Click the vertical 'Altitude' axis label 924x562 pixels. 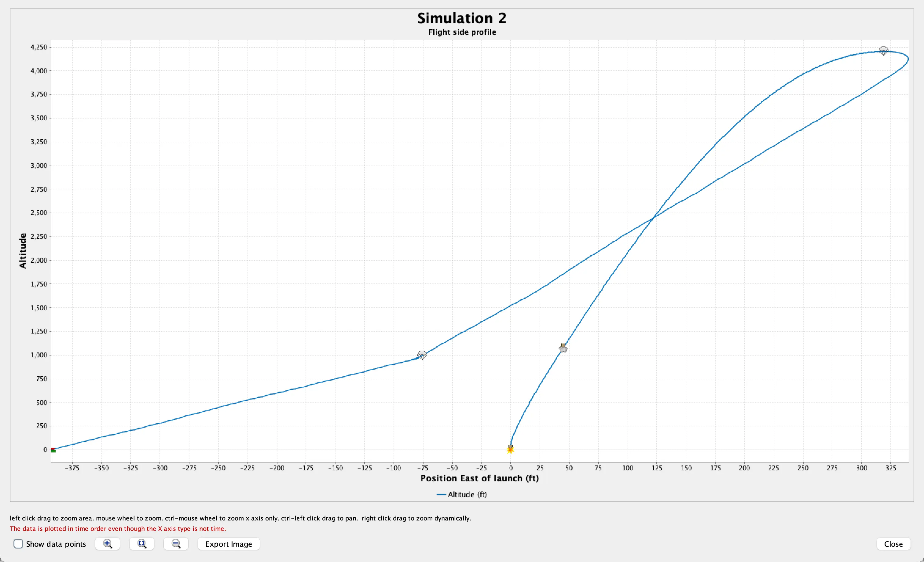[x=23, y=251]
